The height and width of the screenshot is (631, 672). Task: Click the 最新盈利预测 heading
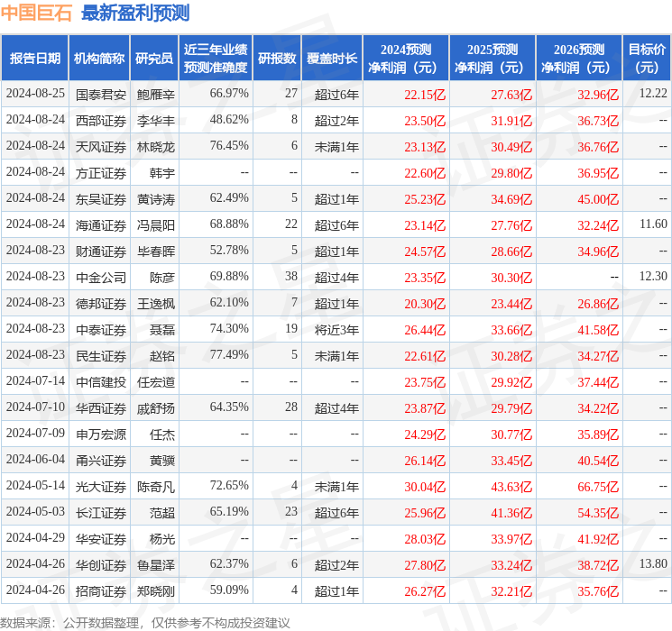click(x=135, y=13)
